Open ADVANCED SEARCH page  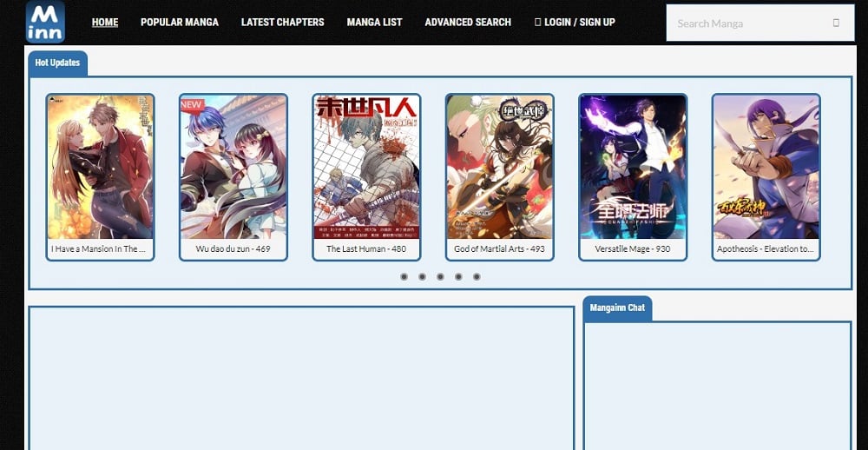point(468,23)
